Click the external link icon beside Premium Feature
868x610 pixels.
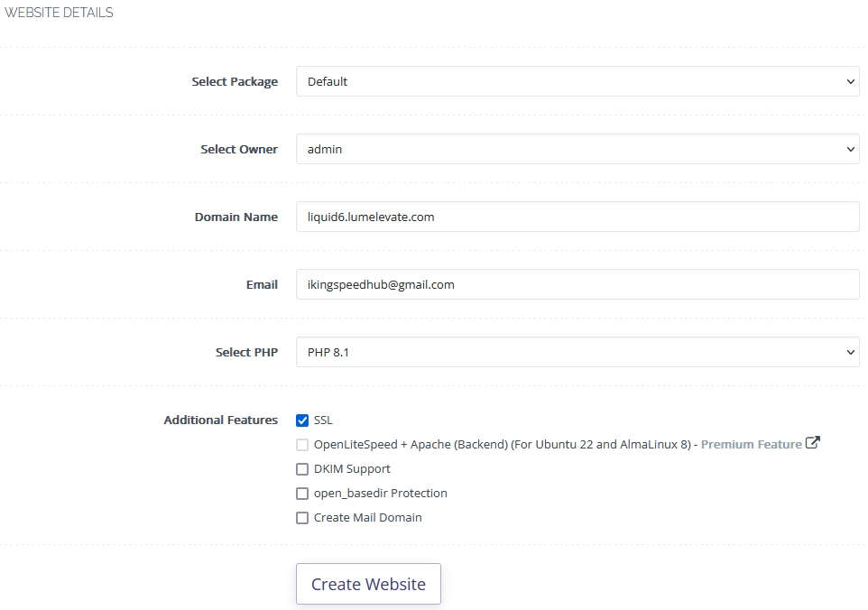[x=813, y=443]
